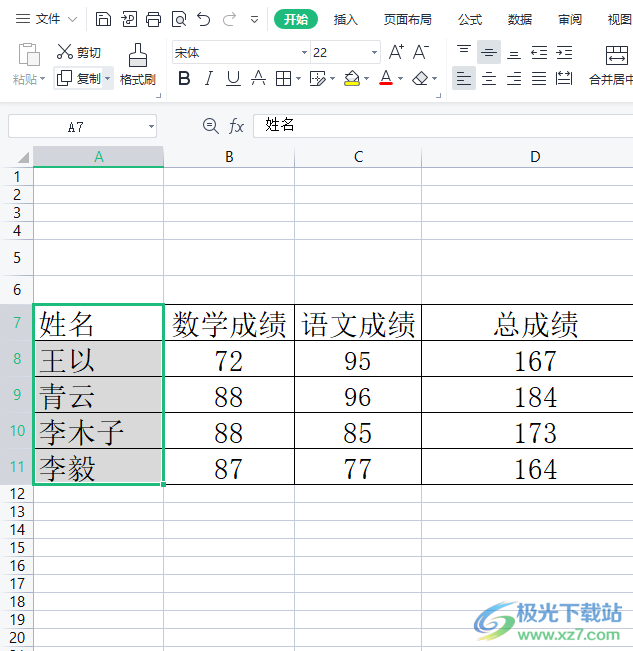Expand the 粘贴 dropdown arrow
The width and height of the screenshot is (633, 651).
(x=42, y=79)
